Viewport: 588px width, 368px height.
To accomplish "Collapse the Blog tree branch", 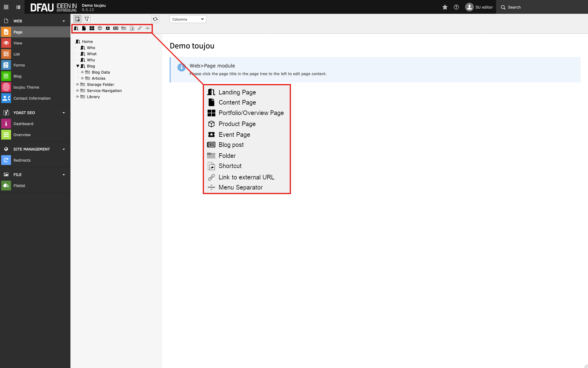I will click(77, 66).
